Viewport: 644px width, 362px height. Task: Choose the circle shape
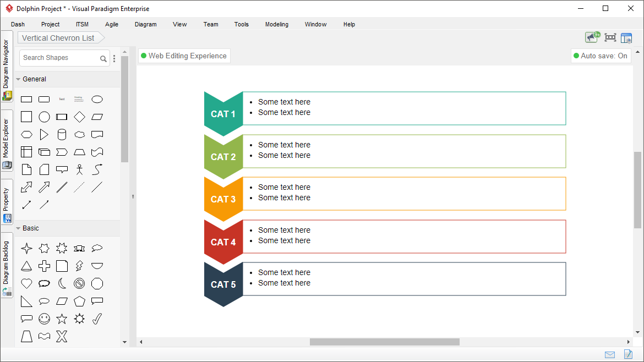tap(44, 117)
